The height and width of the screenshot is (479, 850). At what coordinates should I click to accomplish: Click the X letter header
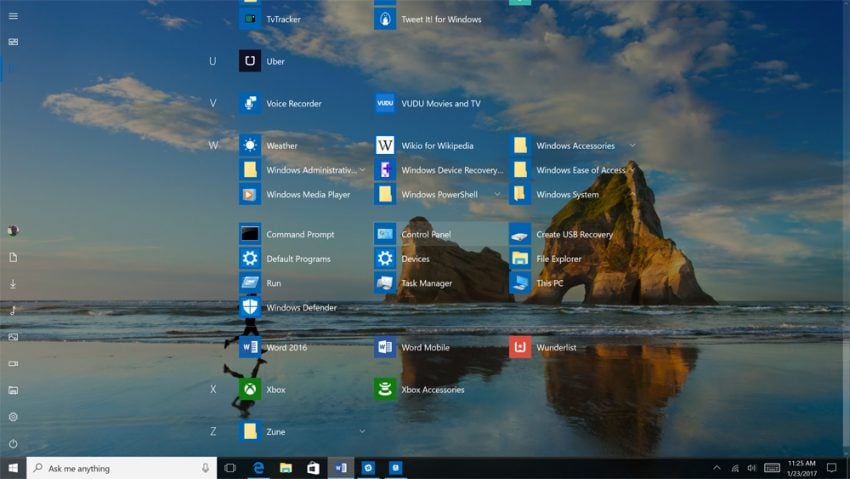212,389
